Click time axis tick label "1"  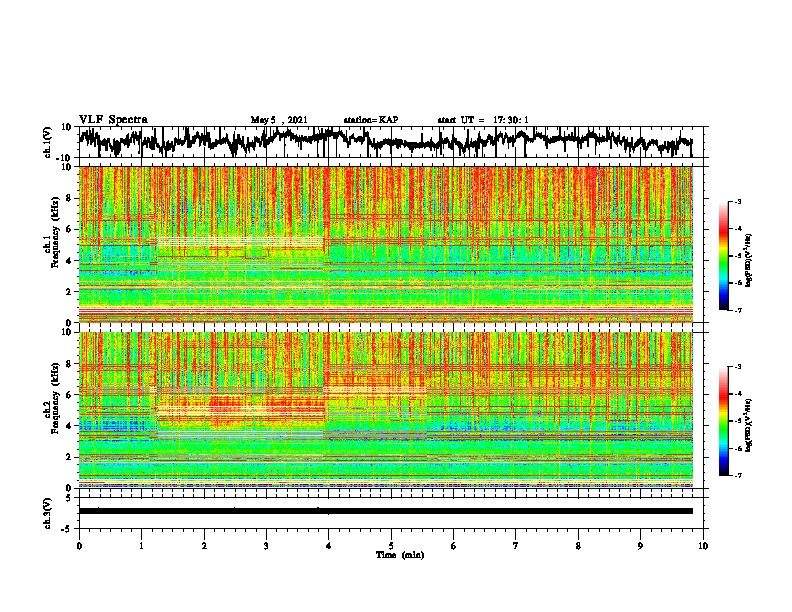[141, 546]
